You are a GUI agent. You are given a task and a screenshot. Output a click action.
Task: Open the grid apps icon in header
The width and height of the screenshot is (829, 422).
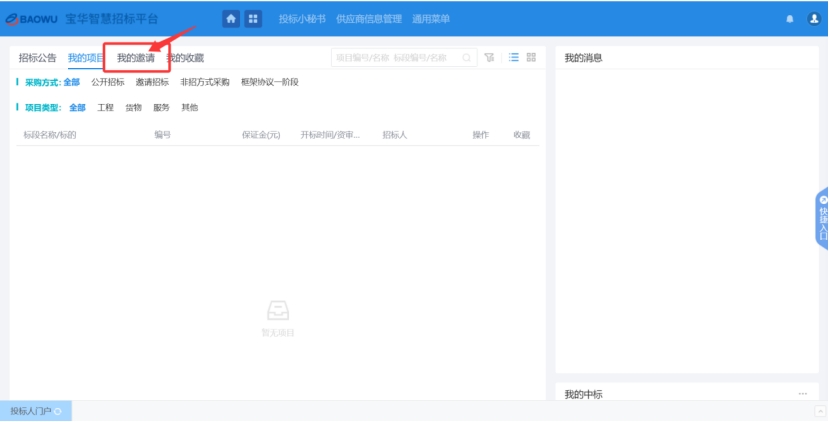(x=253, y=19)
